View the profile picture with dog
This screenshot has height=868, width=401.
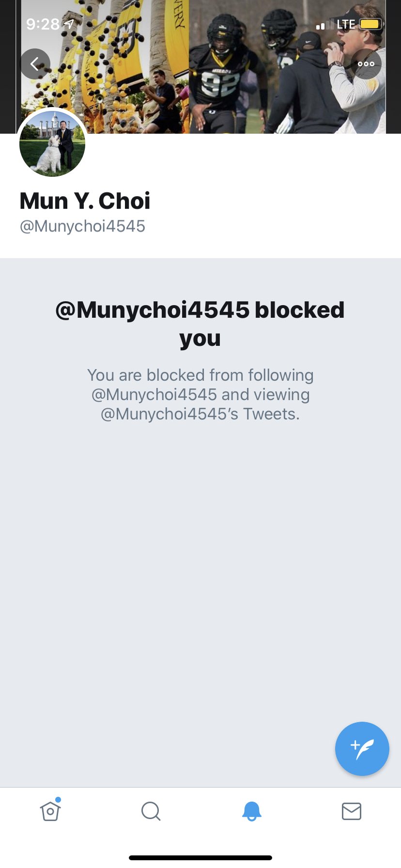[x=52, y=144]
